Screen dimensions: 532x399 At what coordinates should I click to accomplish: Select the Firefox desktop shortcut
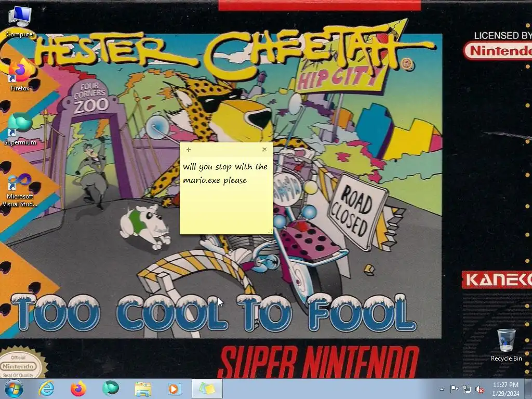click(20, 75)
